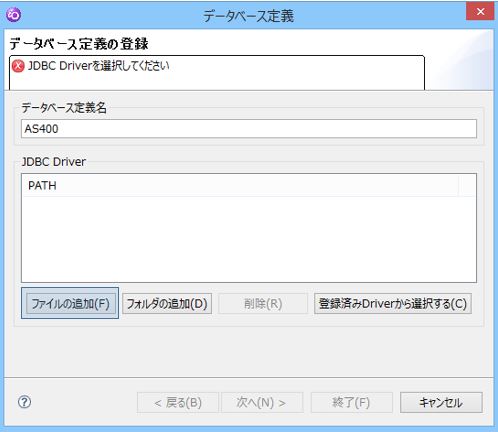The image size is (498, 432).
Task: Click the < 戻る(B) back button
Action: pos(178,403)
